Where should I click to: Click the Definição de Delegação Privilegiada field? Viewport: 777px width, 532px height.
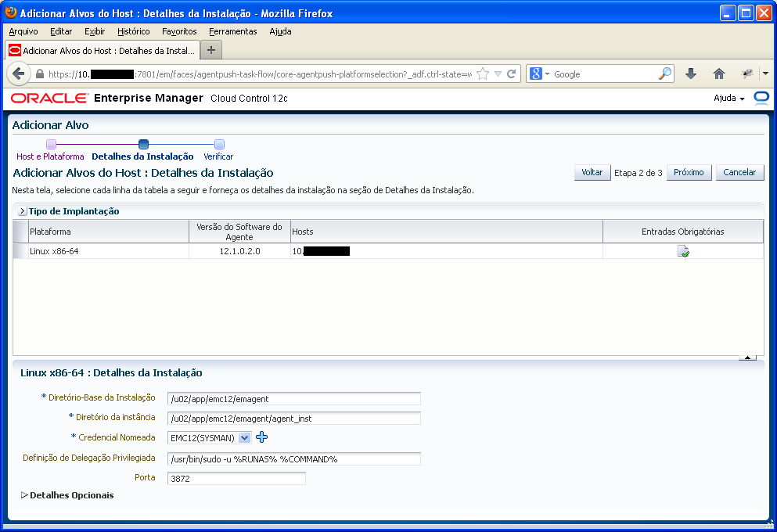click(294, 459)
